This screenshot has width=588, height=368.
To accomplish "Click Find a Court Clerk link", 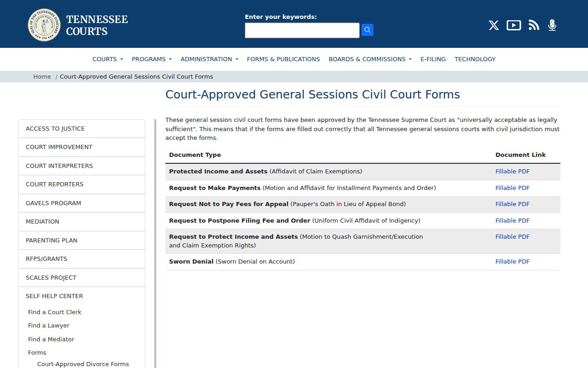I will tap(55, 312).
